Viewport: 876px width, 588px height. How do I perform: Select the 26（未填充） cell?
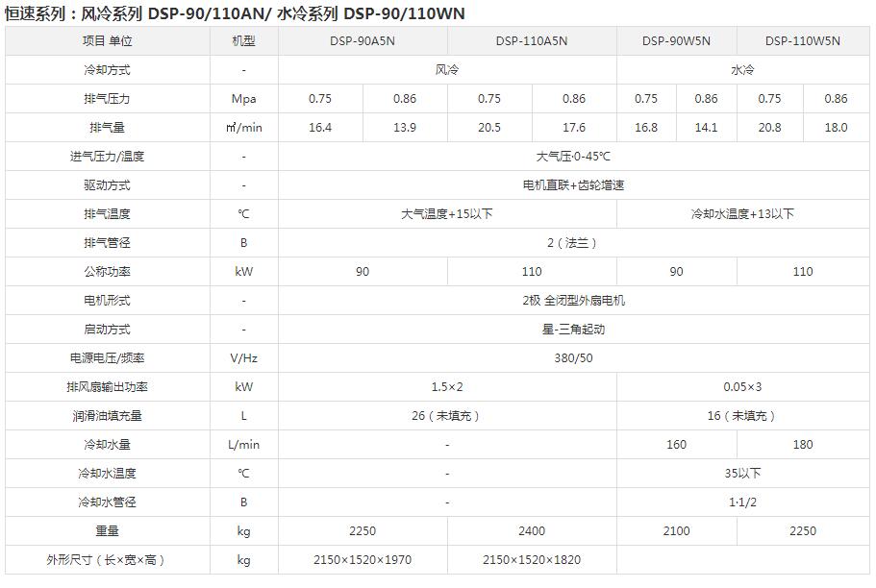point(447,416)
